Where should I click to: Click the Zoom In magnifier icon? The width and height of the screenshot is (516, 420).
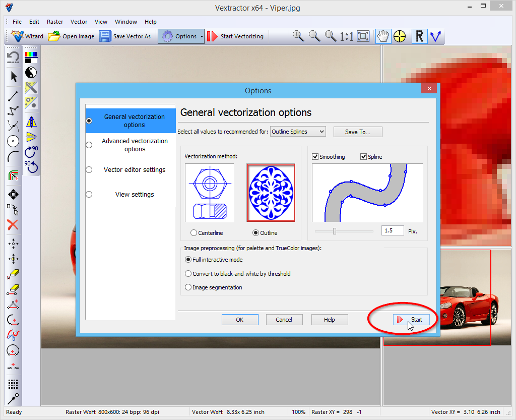(298, 36)
